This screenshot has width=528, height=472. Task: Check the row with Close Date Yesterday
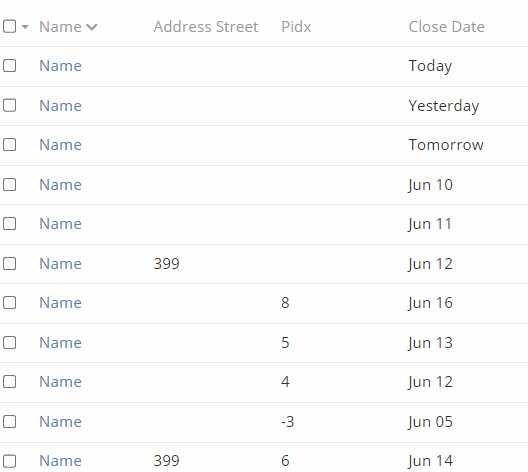(x=9, y=105)
